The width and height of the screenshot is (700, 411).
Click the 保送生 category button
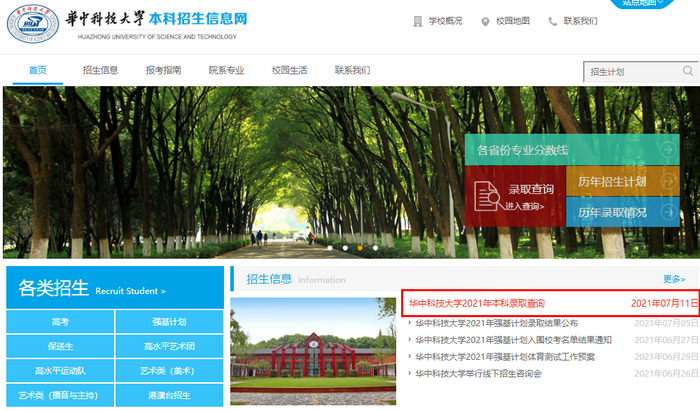[x=60, y=346]
